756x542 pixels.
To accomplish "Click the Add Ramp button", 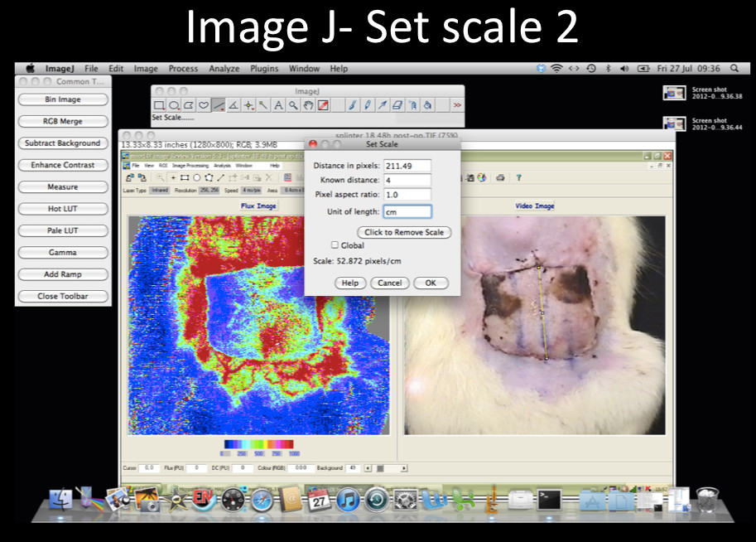I will (x=63, y=274).
